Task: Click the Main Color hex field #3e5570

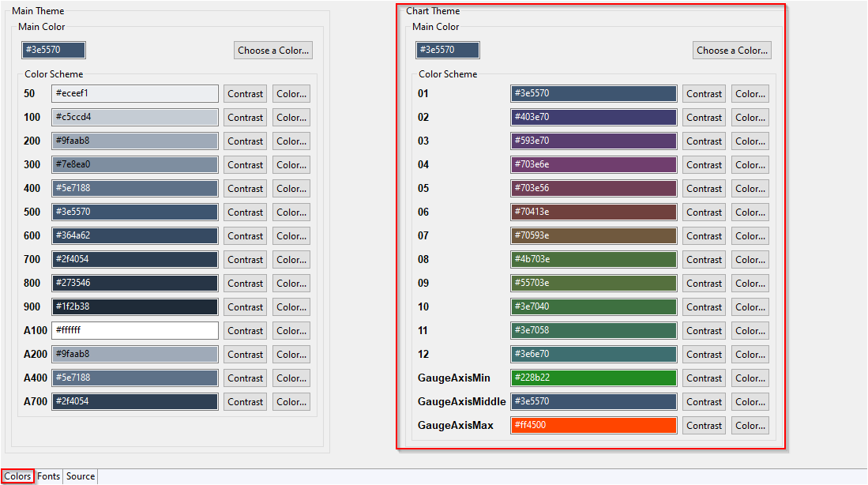Action: coord(53,50)
